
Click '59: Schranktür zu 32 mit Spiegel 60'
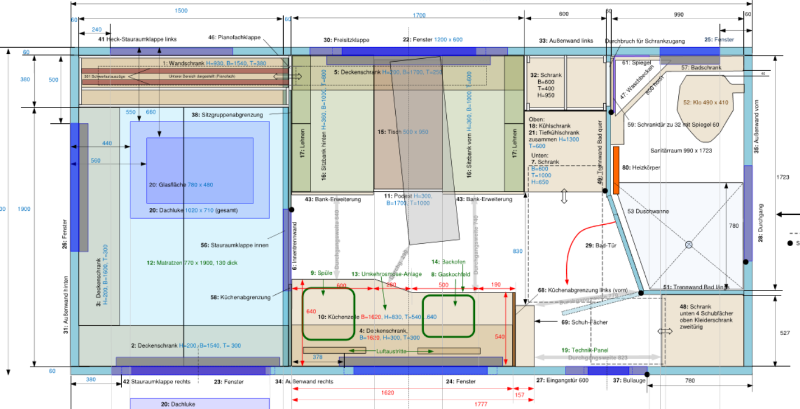point(673,124)
